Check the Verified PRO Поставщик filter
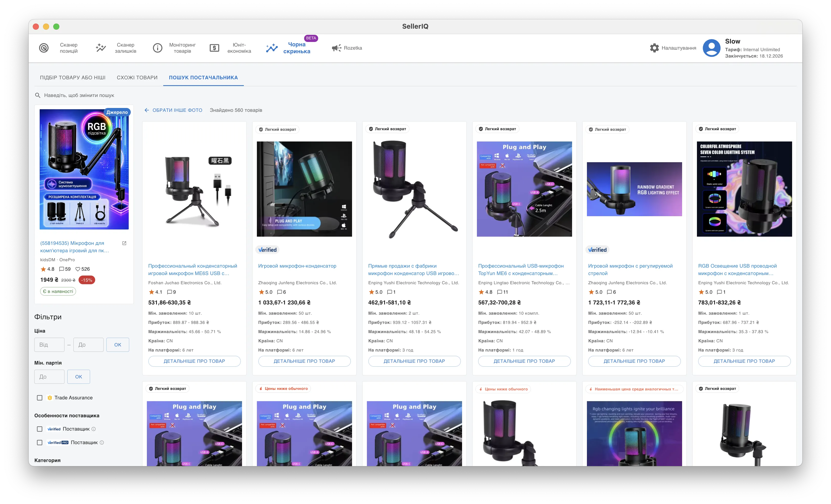This screenshot has width=831, height=504. 39,443
